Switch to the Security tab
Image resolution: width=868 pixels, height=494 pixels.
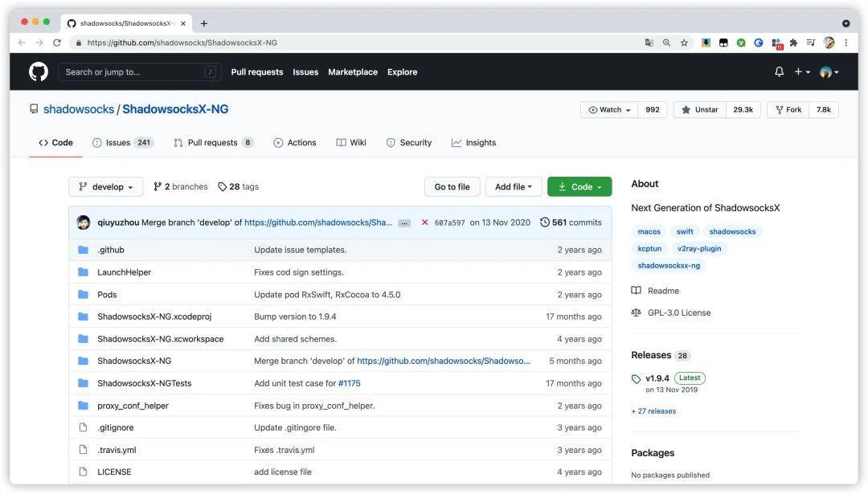[x=408, y=143]
